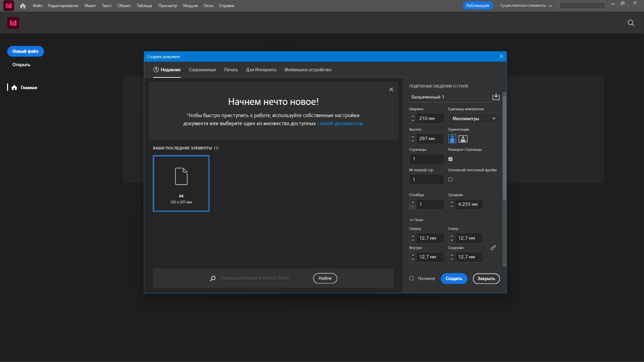Click the Создать button
The height and width of the screenshot is (362, 644).
pyautogui.click(x=454, y=279)
